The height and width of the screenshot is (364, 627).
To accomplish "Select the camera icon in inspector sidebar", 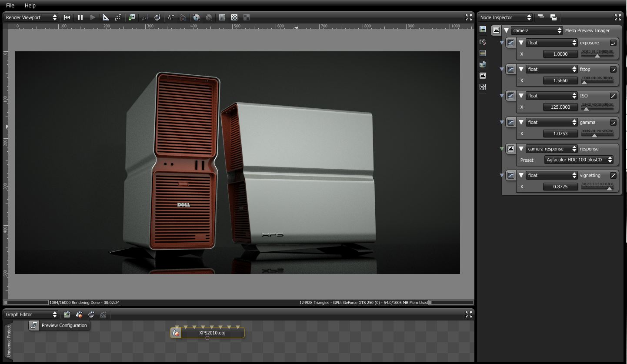I will point(483,42).
